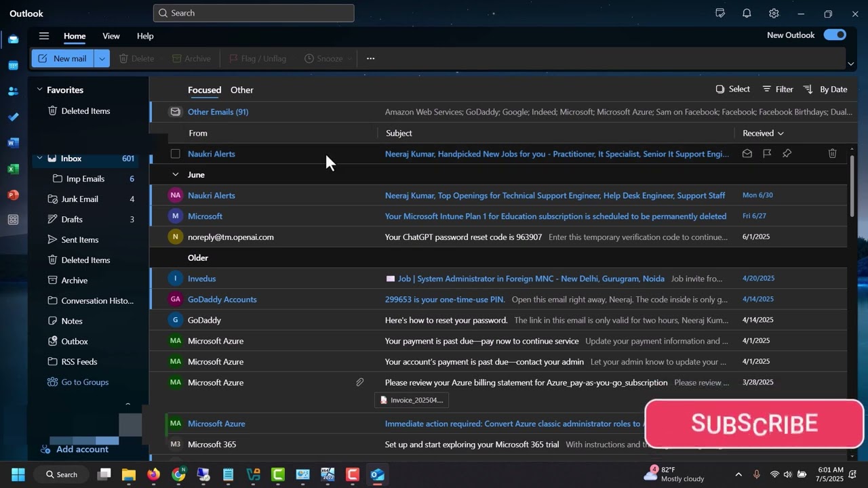Switch to the Home ribbon tab
868x488 pixels.
tap(75, 36)
